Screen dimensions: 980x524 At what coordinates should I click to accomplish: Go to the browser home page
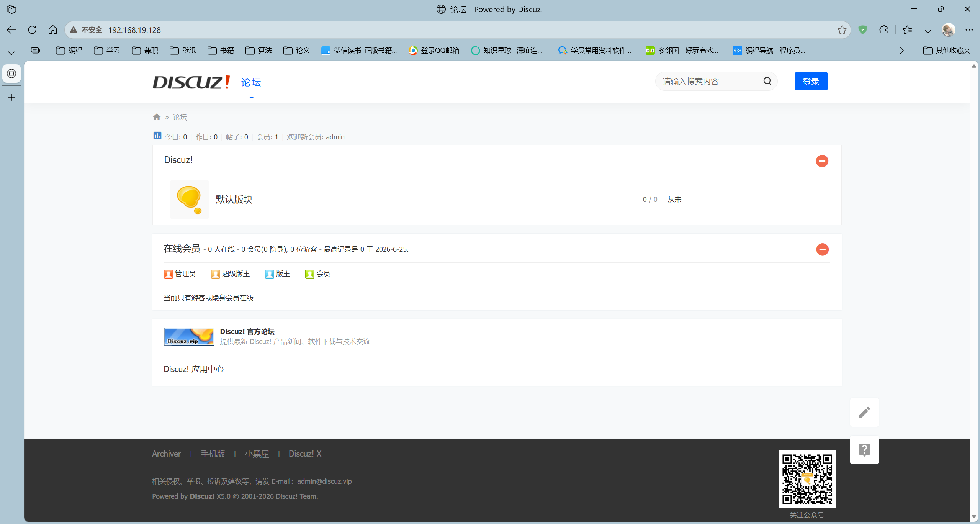pos(53,30)
